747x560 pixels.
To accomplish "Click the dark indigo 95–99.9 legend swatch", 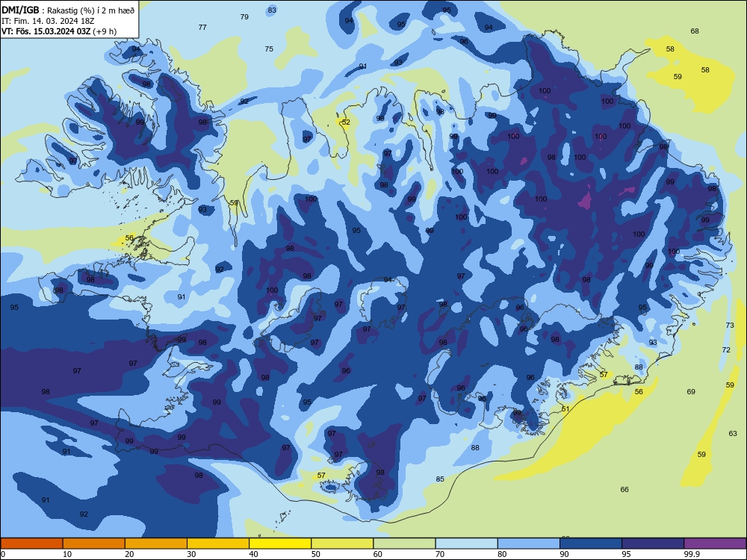I will 653,544.
